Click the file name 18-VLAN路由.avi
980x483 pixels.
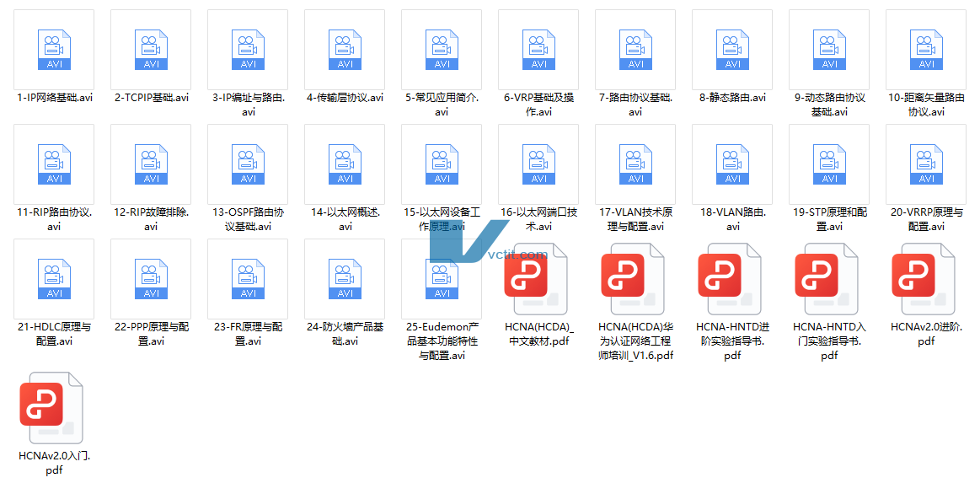click(732, 219)
